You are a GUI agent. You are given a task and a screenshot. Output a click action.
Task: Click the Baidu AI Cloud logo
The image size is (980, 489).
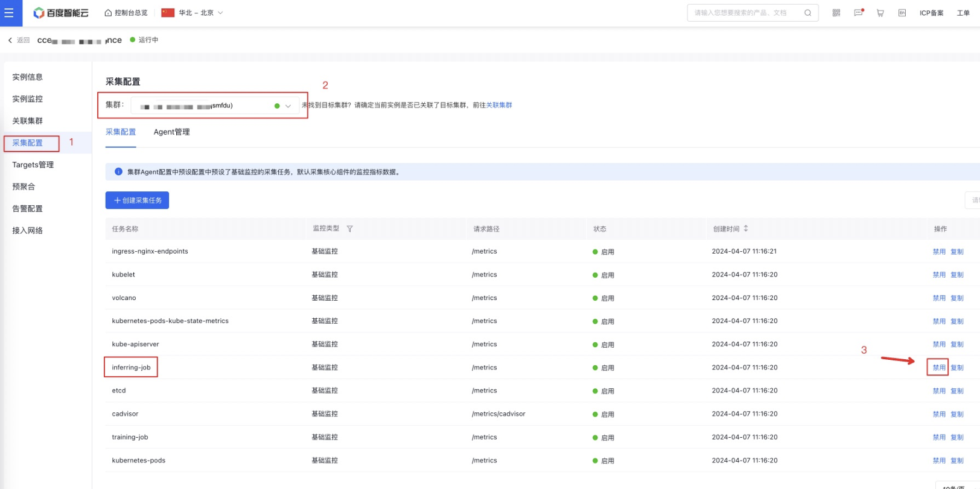pos(61,13)
